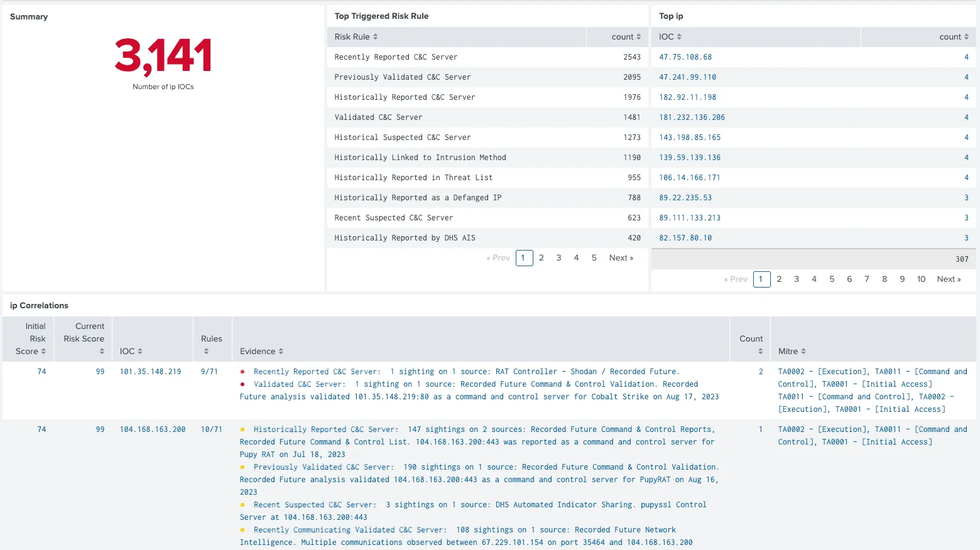This screenshot has width=980, height=550.
Task: Toggle descending sort on the IOC column in ip Correlations
Action: [x=141, y=351]
